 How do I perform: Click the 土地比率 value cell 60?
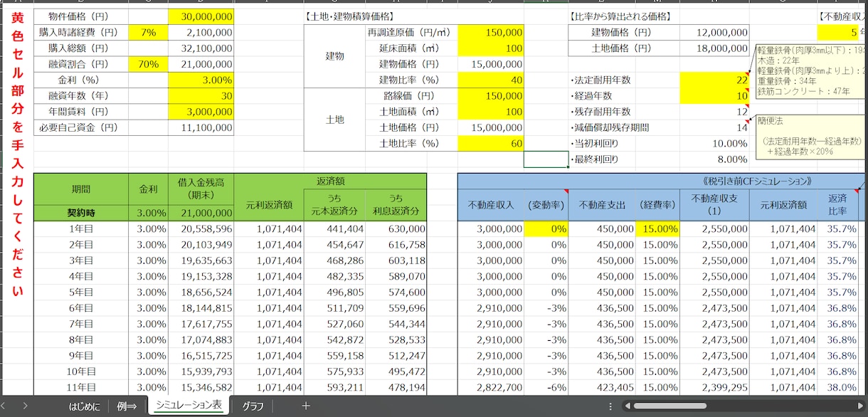[491, 144]
